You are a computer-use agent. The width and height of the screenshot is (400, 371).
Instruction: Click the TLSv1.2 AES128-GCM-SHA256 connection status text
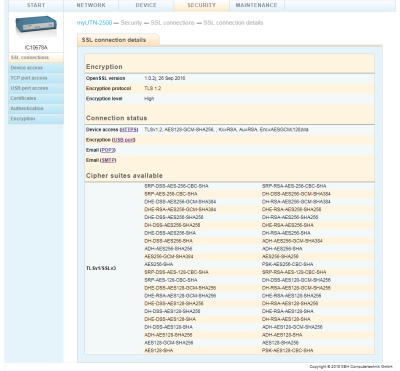tap(226, 130)
